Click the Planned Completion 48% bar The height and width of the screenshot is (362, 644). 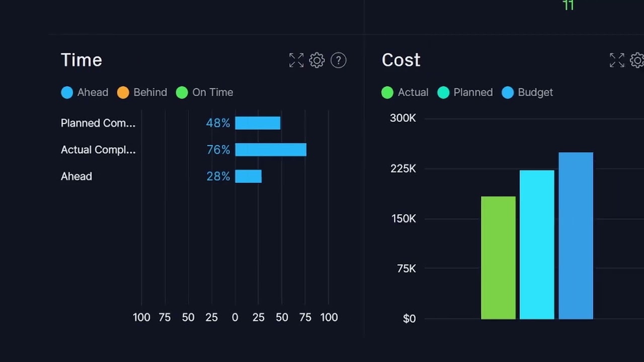click(258, 123)
